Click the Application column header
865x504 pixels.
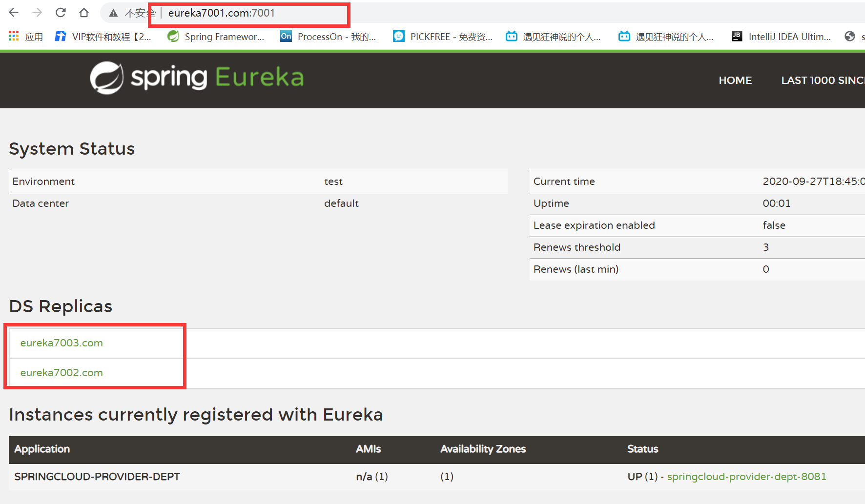click(42, 449)
